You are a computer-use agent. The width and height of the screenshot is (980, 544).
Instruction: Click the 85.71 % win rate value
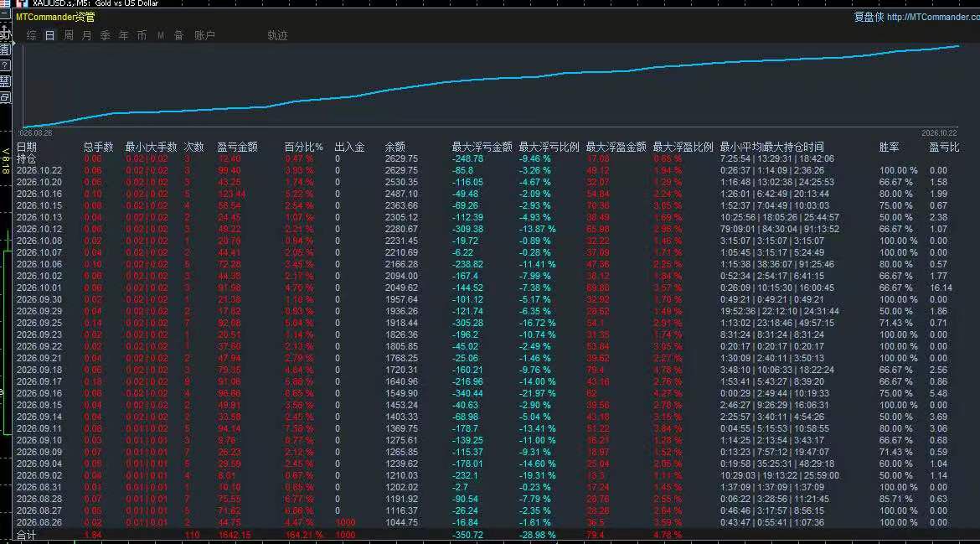(x=898, y=499)
